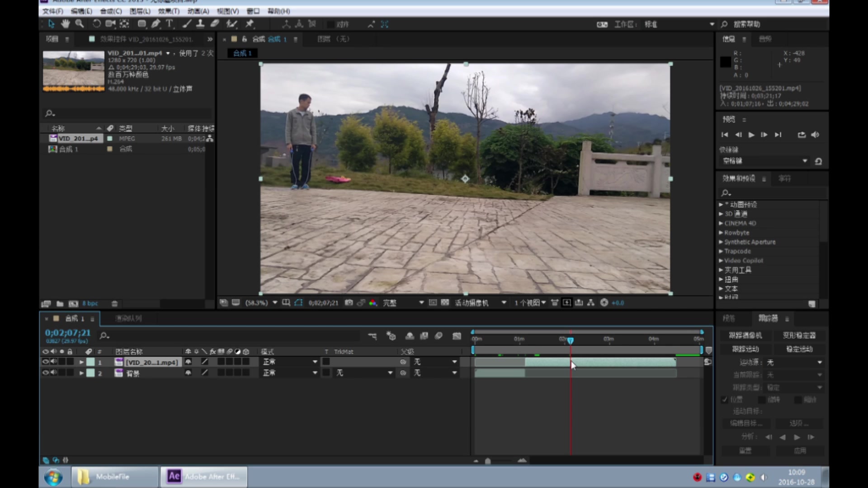Expand the 3D 通道 effects category
Viewport: 868px width, 488px height.
coord(721,214)
